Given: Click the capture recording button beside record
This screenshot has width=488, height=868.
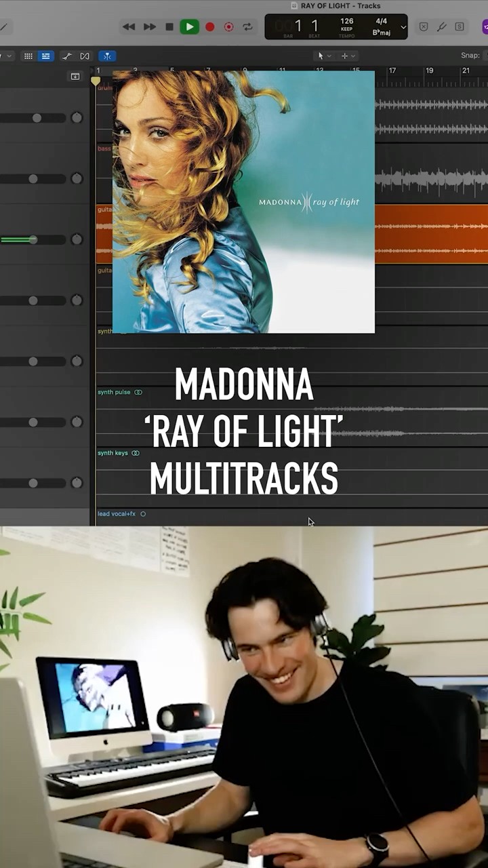Looking at the screenshot, I should [228, 27].
